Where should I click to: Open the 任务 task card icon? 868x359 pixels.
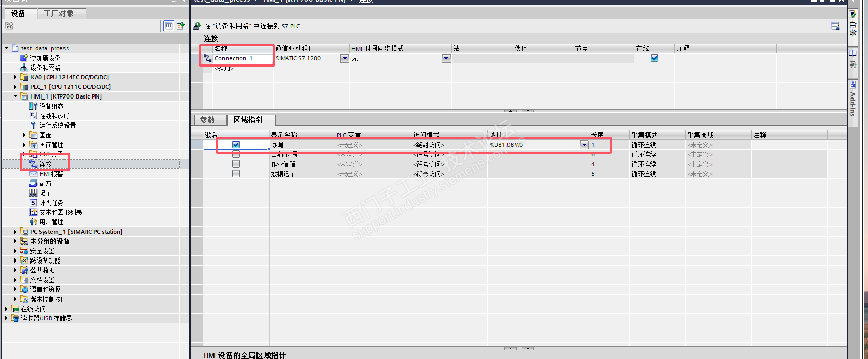click(853, 14)
